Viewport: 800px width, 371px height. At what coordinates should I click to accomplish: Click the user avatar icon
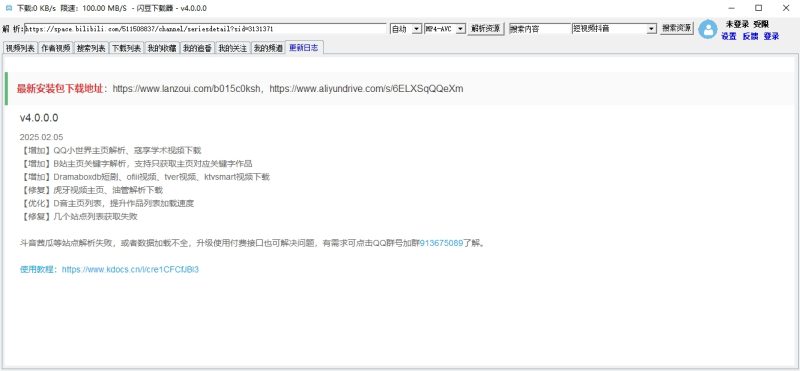click(707, 29)
